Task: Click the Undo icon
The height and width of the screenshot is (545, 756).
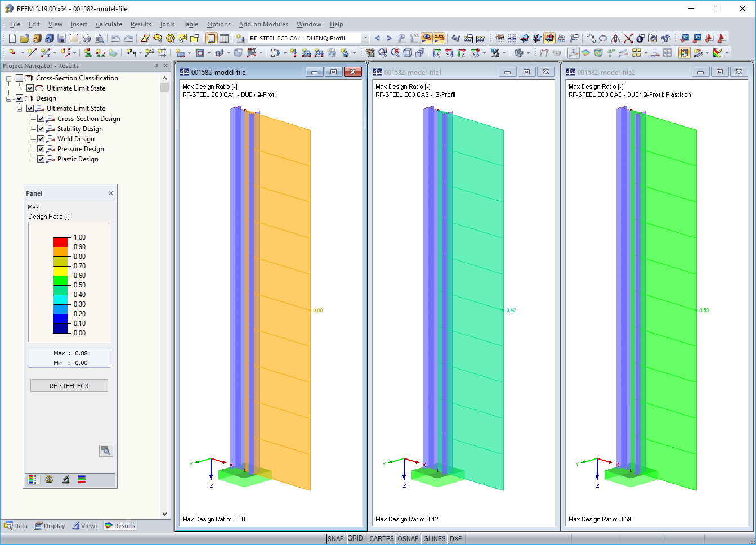Action: (x=116, y=38)
